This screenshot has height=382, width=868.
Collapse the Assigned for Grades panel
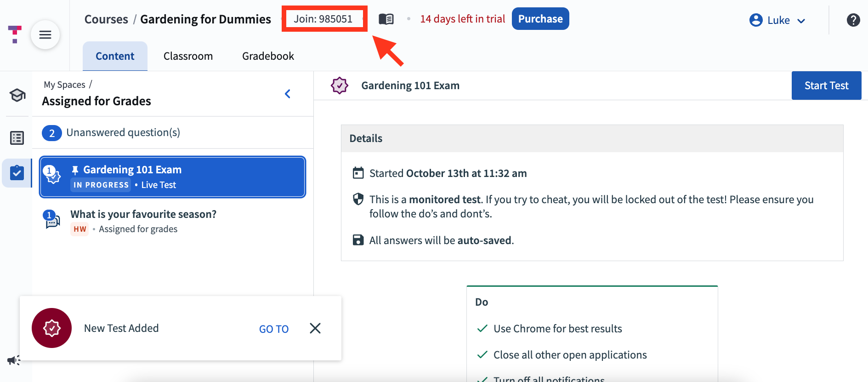[288, 94]
